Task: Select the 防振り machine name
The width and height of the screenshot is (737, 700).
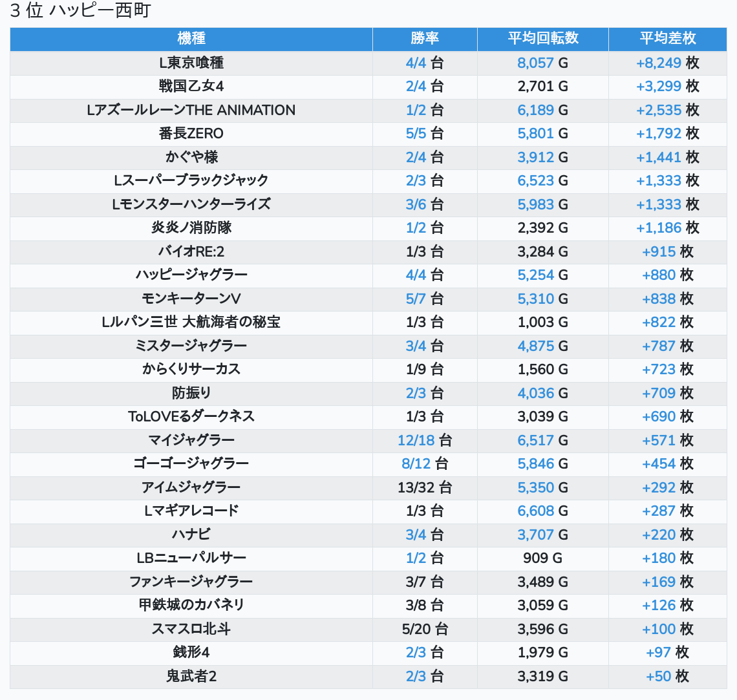Action: [x=191, y=393]
